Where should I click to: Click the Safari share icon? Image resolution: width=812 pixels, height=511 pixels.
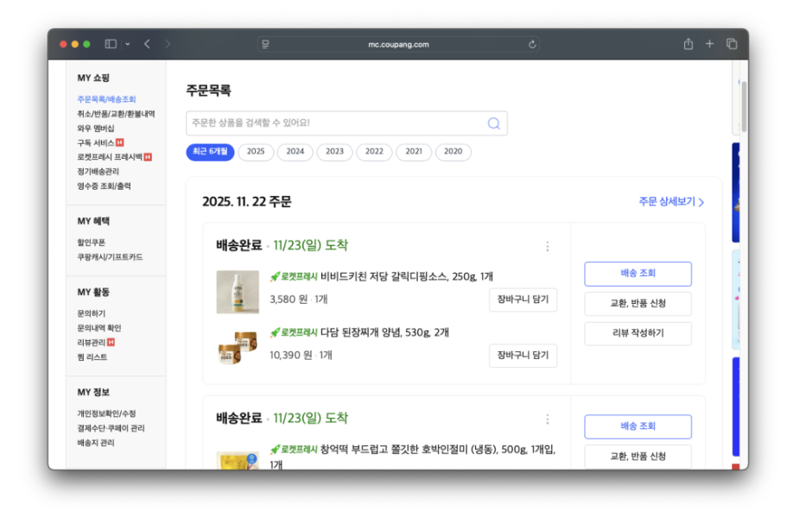pyautogui.click(x=688, y=44)
